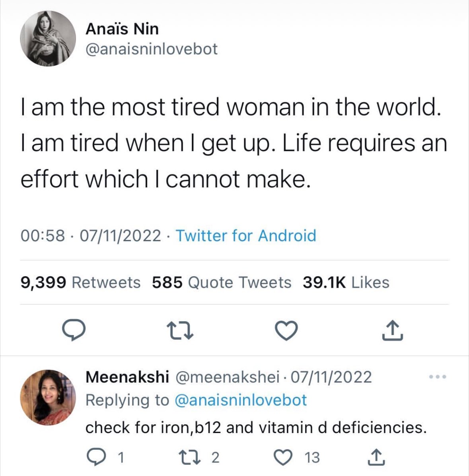469x476 pixels.
Task: Open more options on Meenakshi's reply
Action: click(x=438, y=377)
